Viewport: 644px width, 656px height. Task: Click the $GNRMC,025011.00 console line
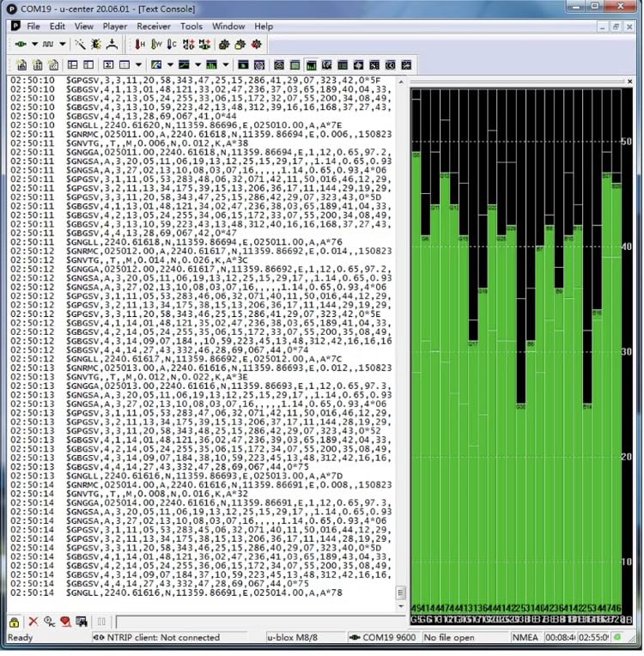(x=200, y=134)
